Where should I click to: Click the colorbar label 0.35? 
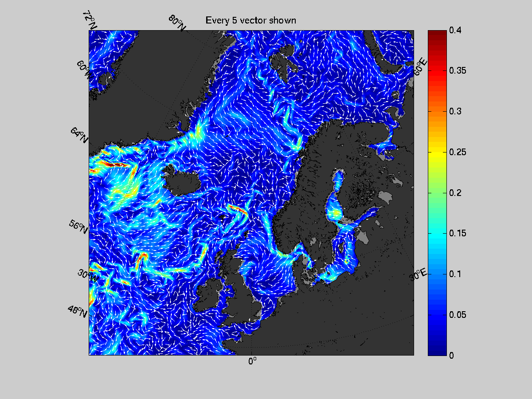pos(457,71)
